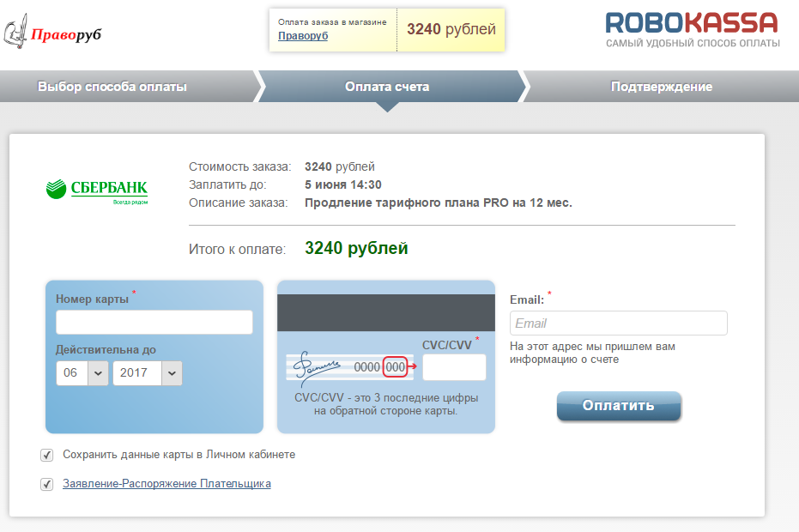Click the red-circled 000 CVC example
Screen dimensions: 799x532
tap(395, 366)
